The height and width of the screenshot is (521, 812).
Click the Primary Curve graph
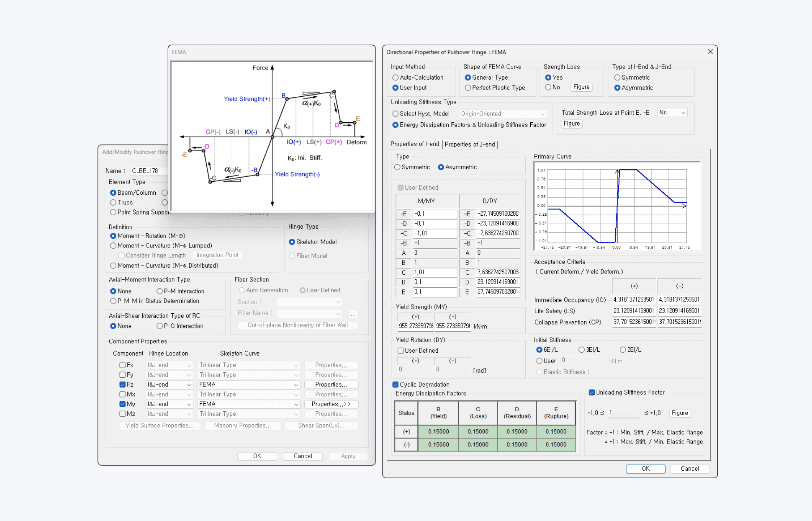(x=617, y=206)
